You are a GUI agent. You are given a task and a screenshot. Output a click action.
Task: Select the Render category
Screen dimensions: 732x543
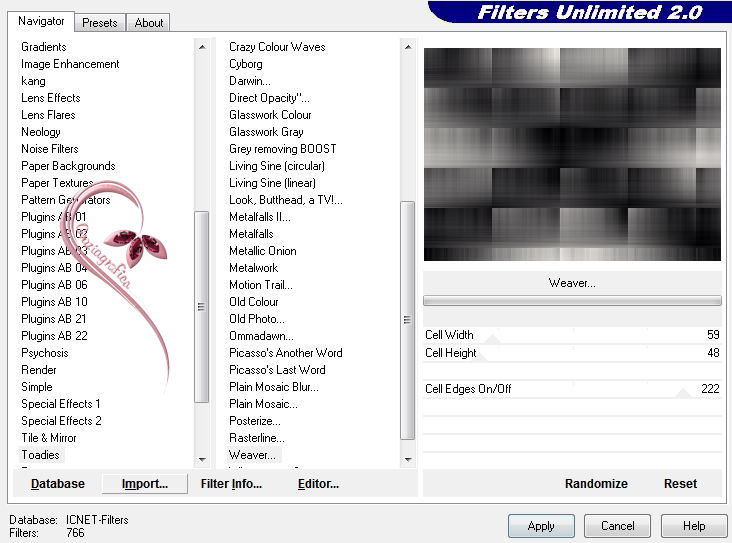pos(38,370)
